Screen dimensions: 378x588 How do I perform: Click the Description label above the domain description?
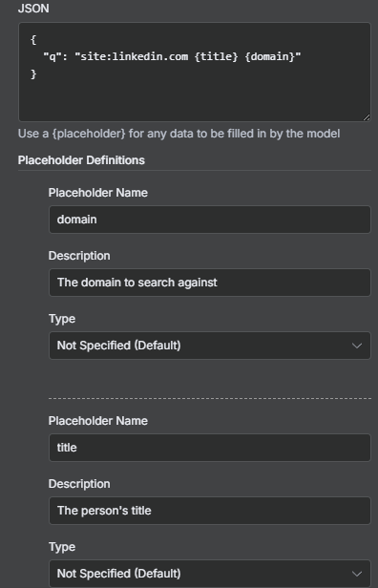[x=79, y=256]
